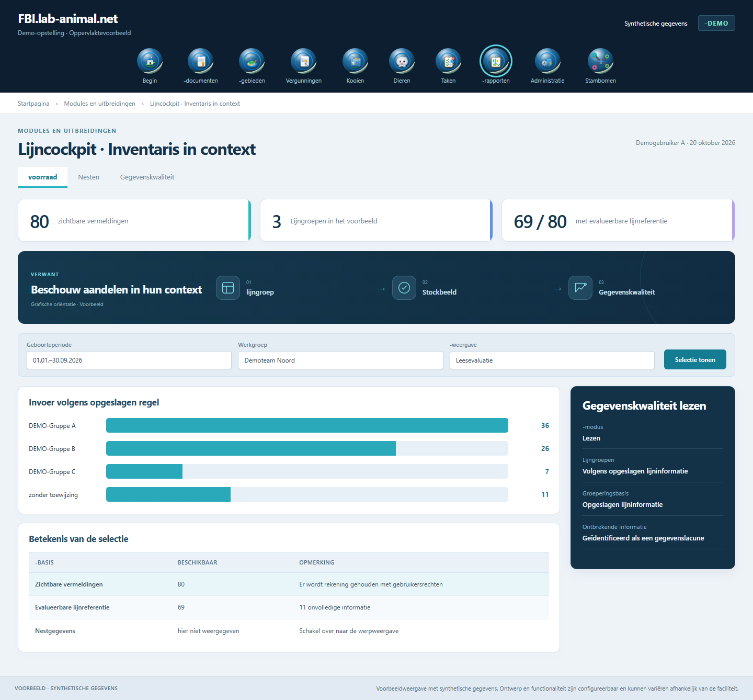
Task: Switch to the Nesten tab
Action: [x=89, y=177]
